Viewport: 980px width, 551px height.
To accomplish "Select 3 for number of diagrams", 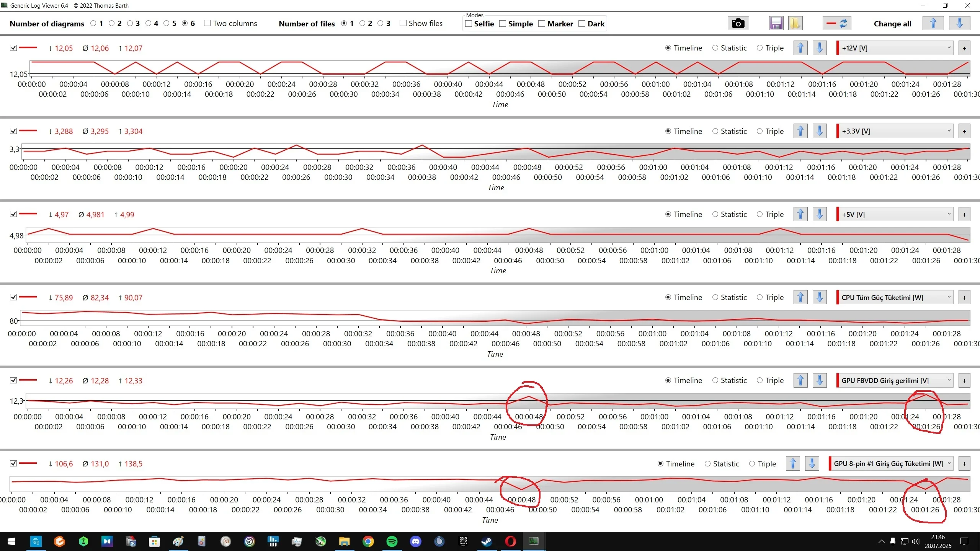I will click(130, 23).
